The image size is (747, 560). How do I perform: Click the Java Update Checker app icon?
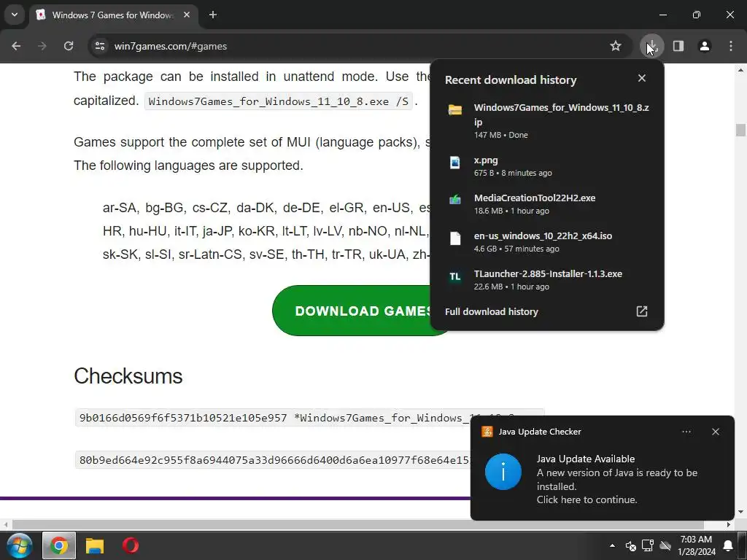[487, 432]
